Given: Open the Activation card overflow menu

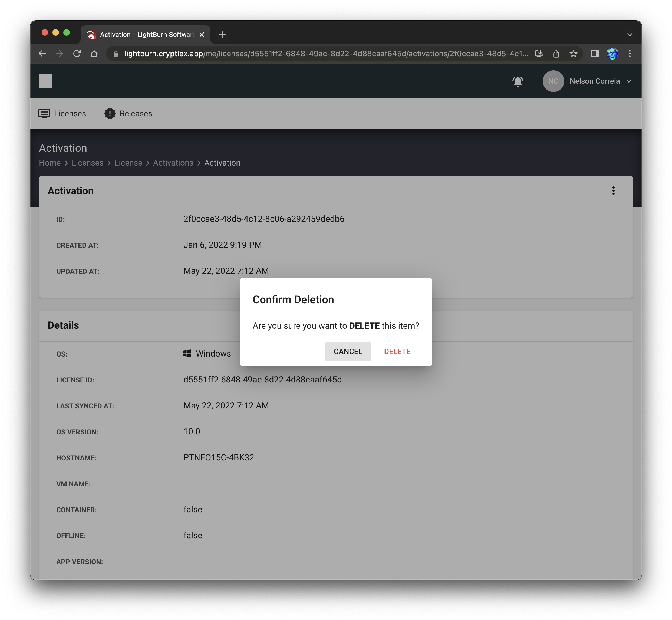Looking at the screenshot, I should pyautogui.click(x=613, y=191).
